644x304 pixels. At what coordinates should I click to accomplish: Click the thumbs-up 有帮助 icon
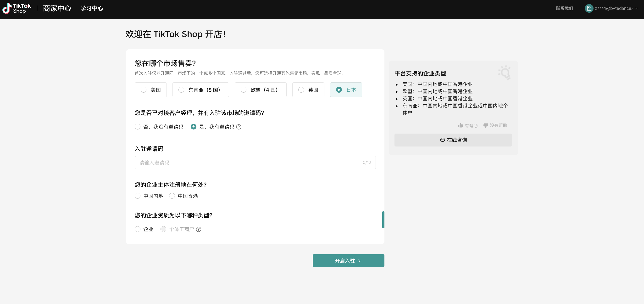point(460,125)
